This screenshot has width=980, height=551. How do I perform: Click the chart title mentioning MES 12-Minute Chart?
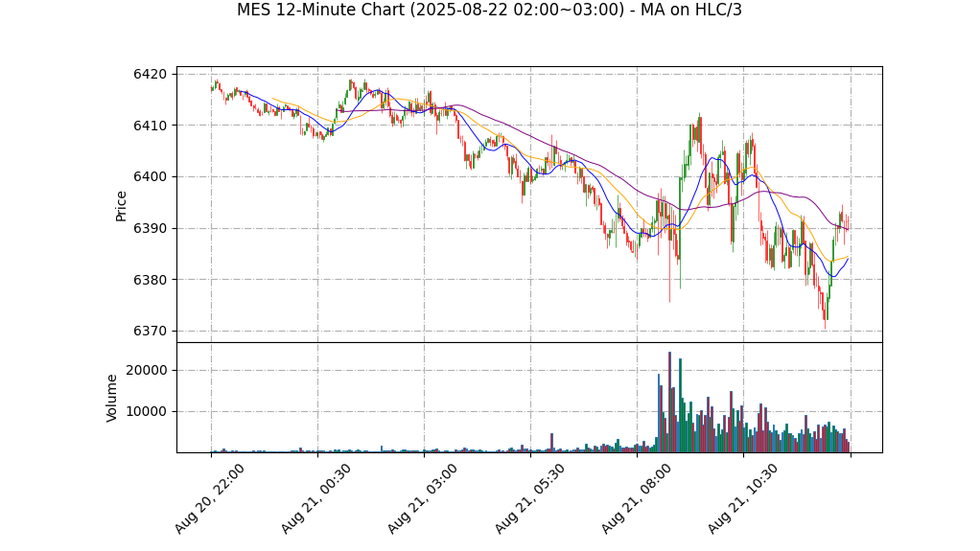tap(489, 10)
